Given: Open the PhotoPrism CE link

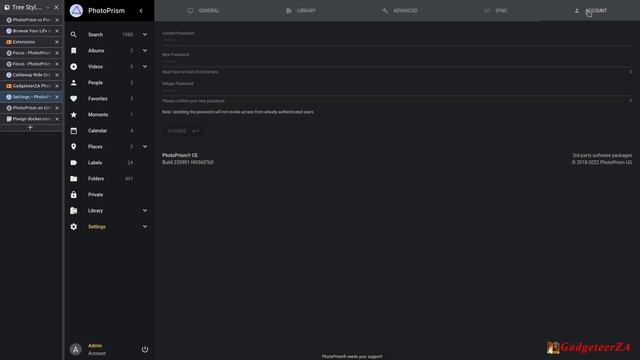Looking at the screenshot, I should coord(180,156).
